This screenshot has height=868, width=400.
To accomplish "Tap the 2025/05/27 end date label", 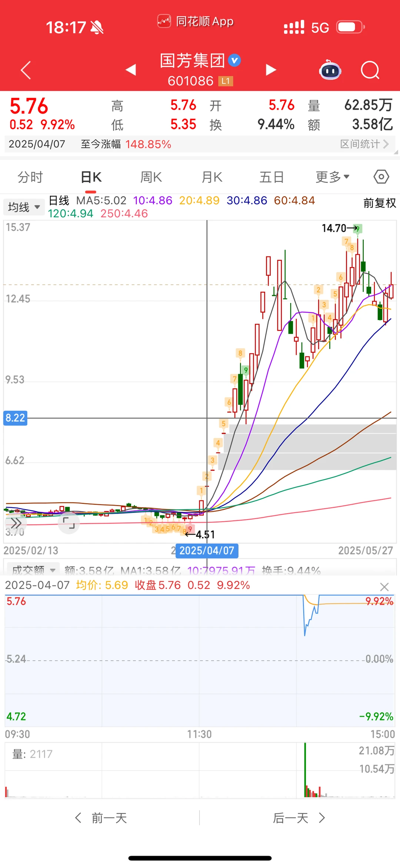I will coord(366,551).
